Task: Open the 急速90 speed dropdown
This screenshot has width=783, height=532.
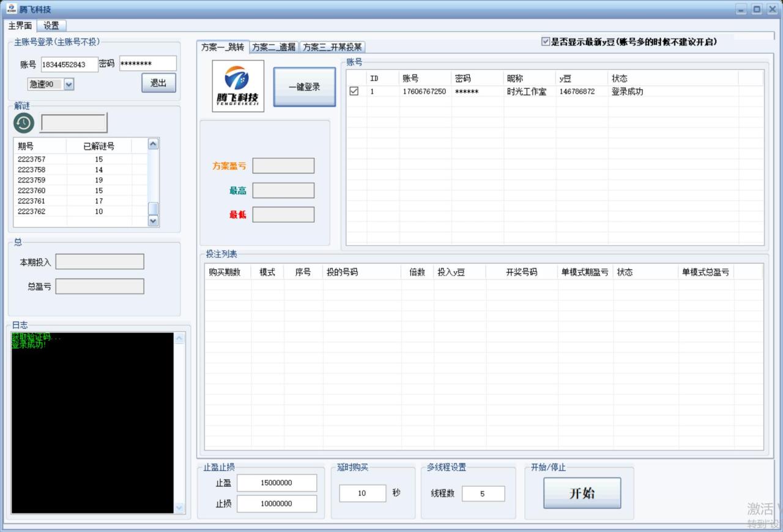Action: [x=69, y=84]
